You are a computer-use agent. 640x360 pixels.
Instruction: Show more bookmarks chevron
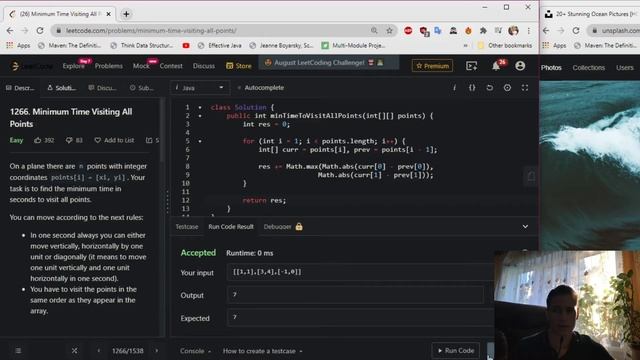tap(465, 45)
